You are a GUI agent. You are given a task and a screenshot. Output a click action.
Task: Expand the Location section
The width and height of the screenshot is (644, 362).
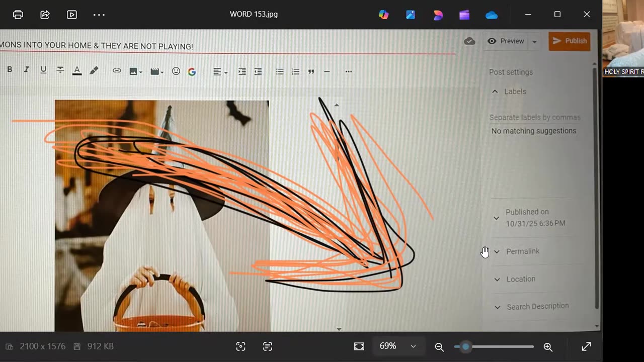(x=497, y=280)
